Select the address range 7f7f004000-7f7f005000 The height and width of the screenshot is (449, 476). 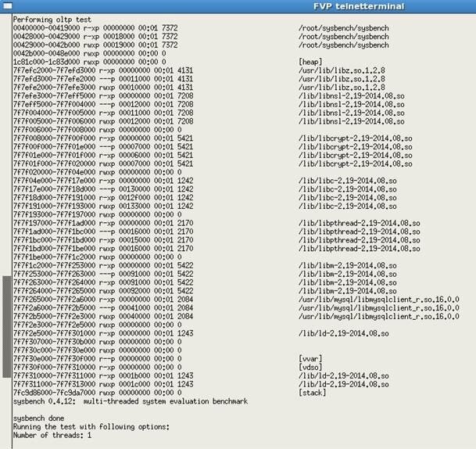coord(55,113)
